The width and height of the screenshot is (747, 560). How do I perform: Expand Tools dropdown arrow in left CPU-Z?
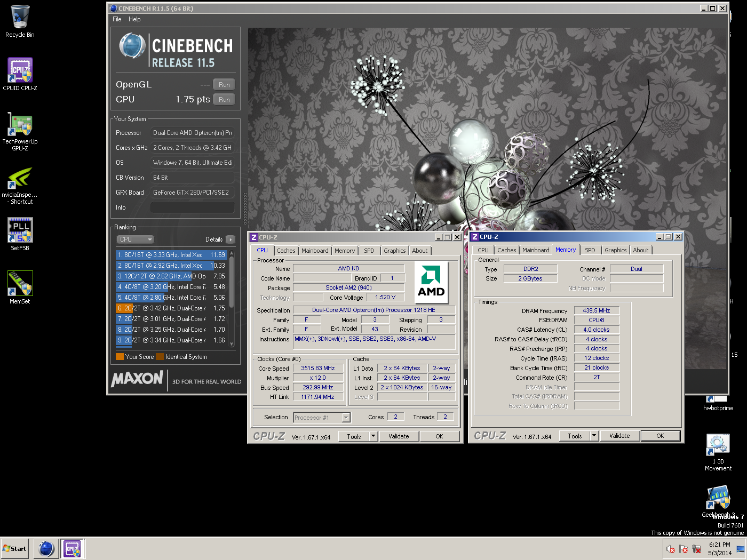(373, 436)
